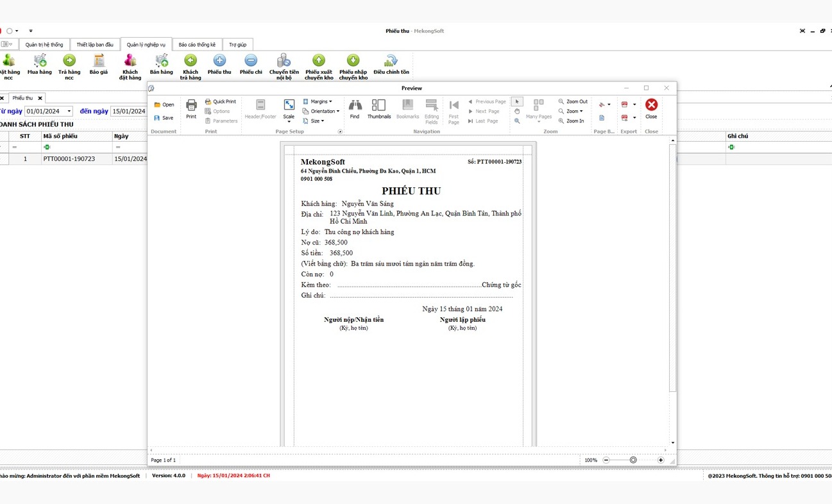Viewport: 832px width, 504px height.
Task: Switch to Báo cáo thống kê tab
Action: pos(197,45)
